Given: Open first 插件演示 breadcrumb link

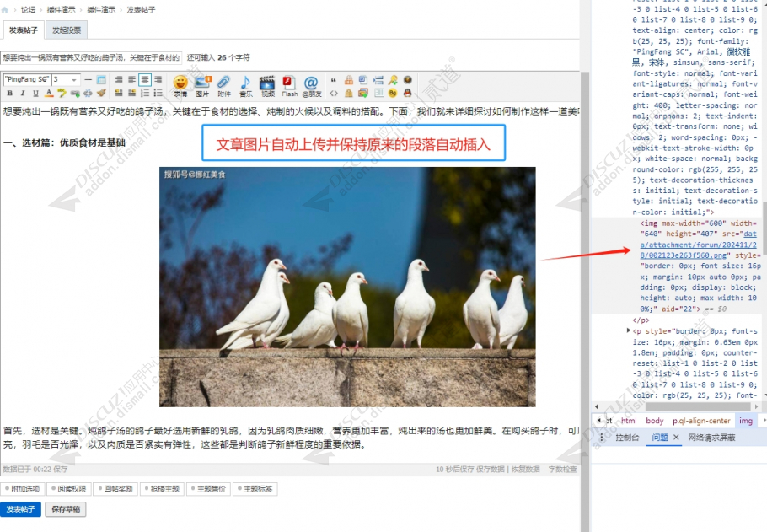Looking at the screenshot, I should click(x=62, y=10).
